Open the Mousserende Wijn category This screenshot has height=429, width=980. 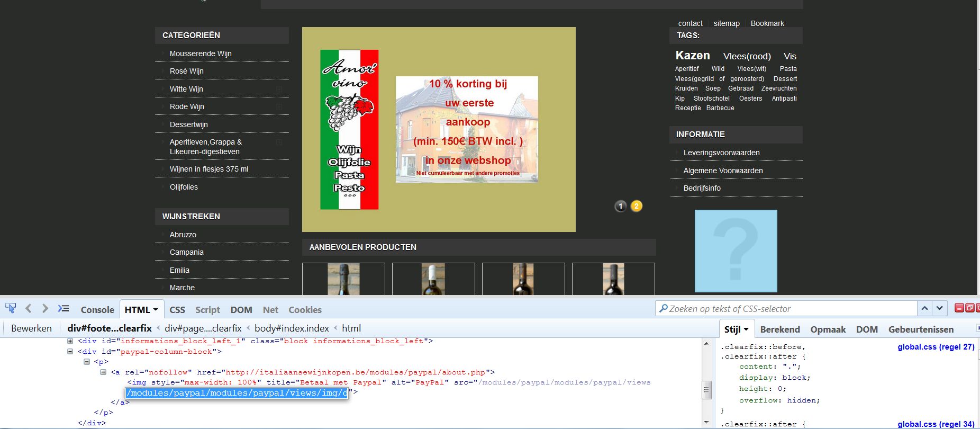(201, 53)
